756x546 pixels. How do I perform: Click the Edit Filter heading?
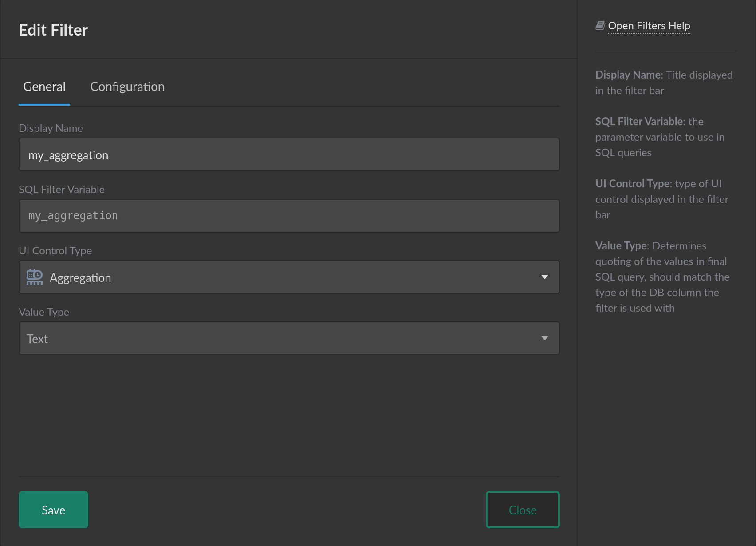pos(53,30)
